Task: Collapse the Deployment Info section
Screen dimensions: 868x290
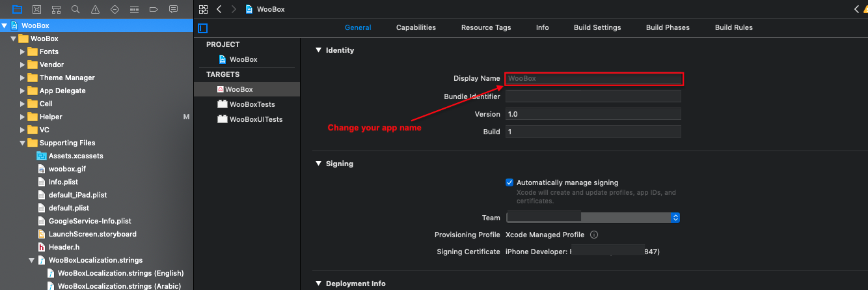Action: pos(318,283)
